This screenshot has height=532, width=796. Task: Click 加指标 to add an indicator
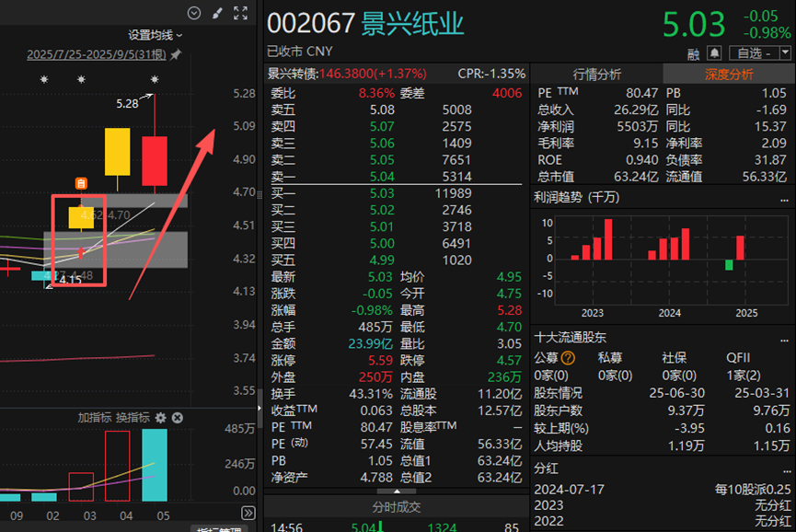95,418
